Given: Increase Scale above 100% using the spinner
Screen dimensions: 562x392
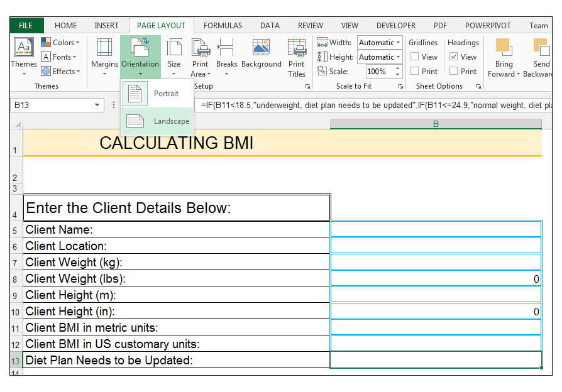Looking at the screenshot, I should pyautogui.click(x=397, y=68).
